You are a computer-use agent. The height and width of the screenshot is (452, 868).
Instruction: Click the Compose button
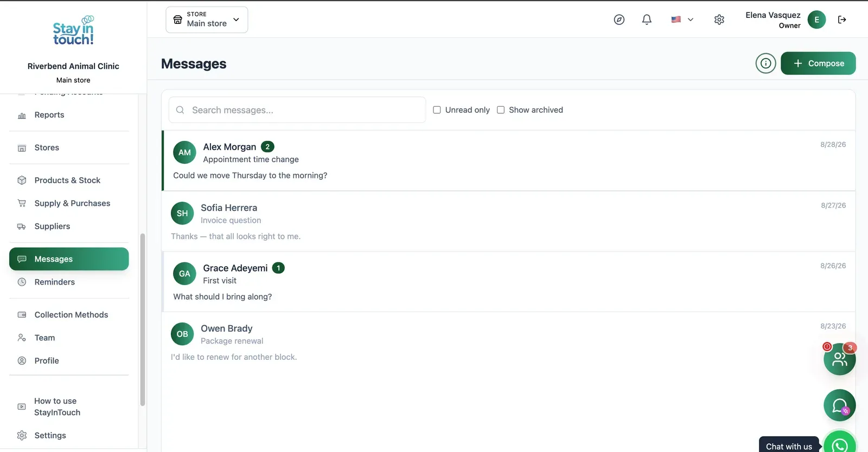818,63
